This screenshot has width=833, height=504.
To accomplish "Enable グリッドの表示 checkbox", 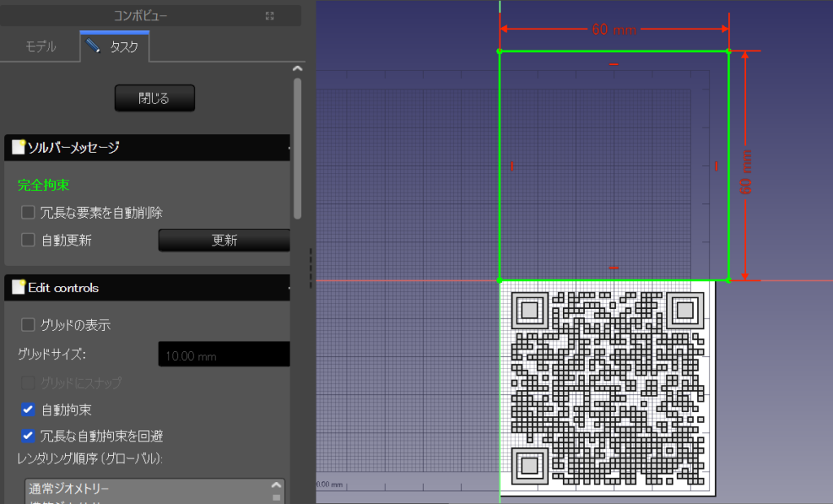I will tap(28, 324).
